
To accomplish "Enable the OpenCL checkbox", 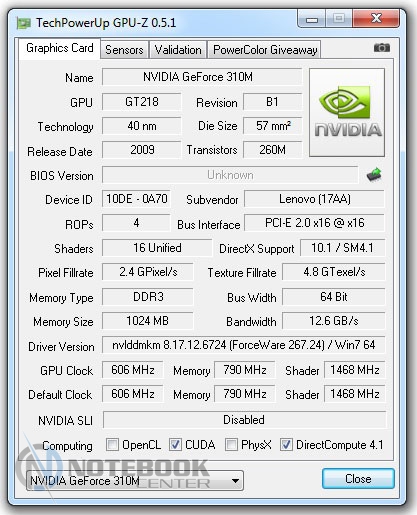I will pos(112,444).
